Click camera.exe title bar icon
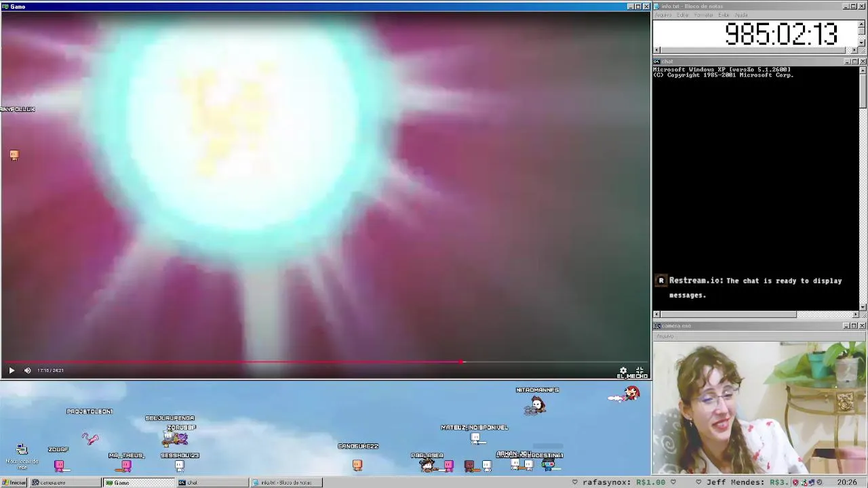Image resolution: width=868 pixels, height=488 pixels. 657,326
